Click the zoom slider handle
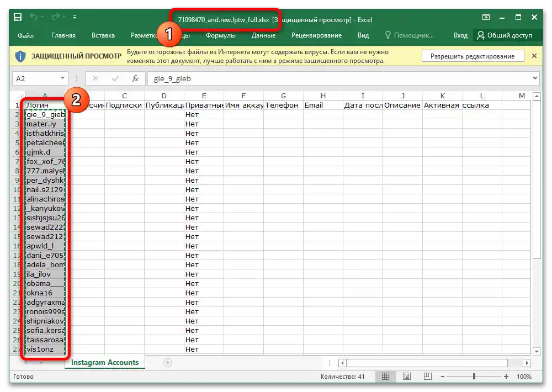 (474, 377)
